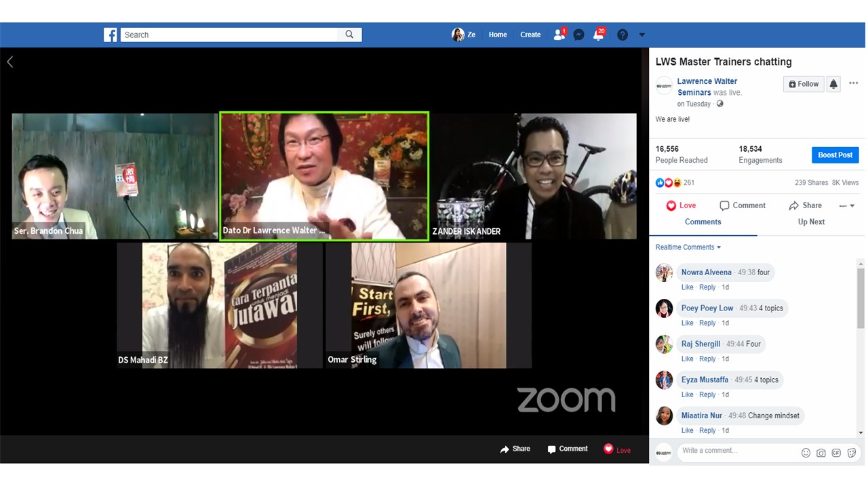Image resolution: width=868 pixels, height=488 pixels.
Task: Click the comments scrollbar down arrow
Action: 861,433
